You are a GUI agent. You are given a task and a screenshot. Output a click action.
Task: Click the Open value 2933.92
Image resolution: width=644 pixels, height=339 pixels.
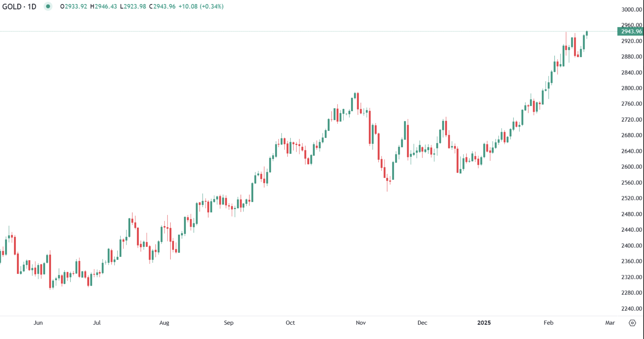coord(76,7)
